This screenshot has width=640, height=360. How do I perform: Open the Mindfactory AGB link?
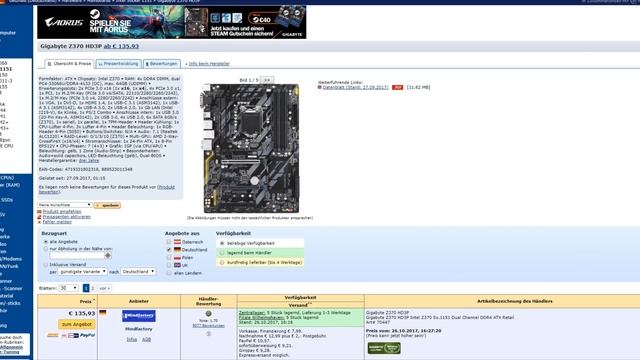click(x=146, y=340)
